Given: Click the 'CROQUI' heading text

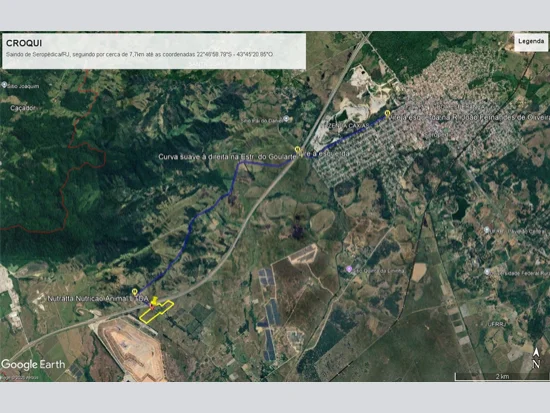Looking at the screenshot, I should (x=24, y=43).
